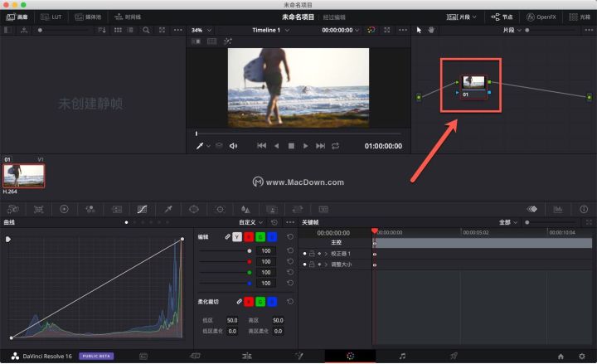
Task: Open the Blur palette
Action: [x=245, y=209]
